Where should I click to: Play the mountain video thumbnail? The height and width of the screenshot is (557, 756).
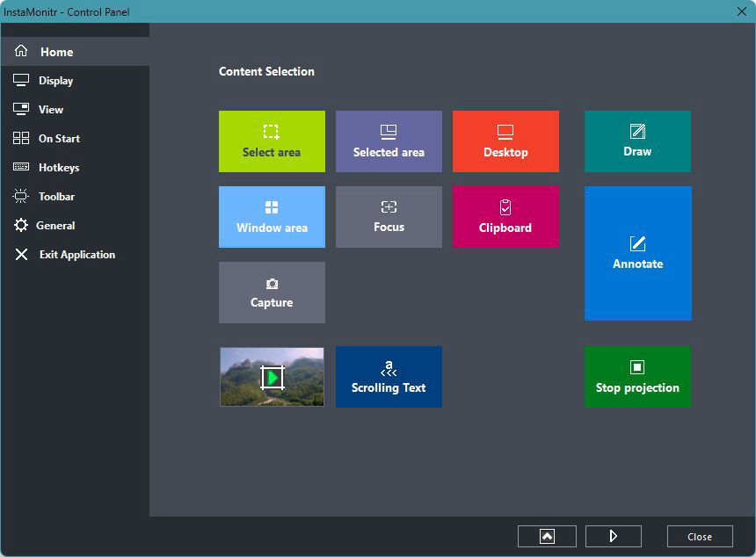click(x=272, y=377)
